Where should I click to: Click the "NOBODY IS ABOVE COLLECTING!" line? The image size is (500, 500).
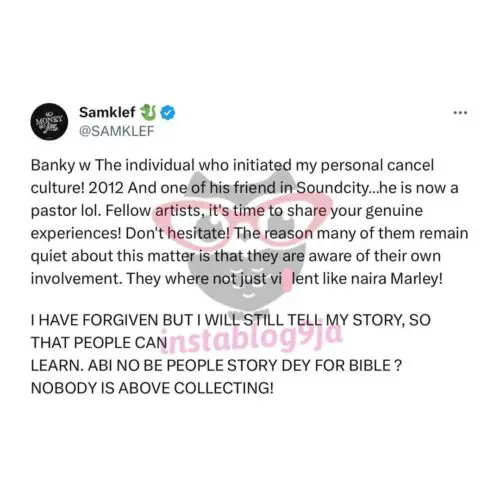[x=152, y=388]
